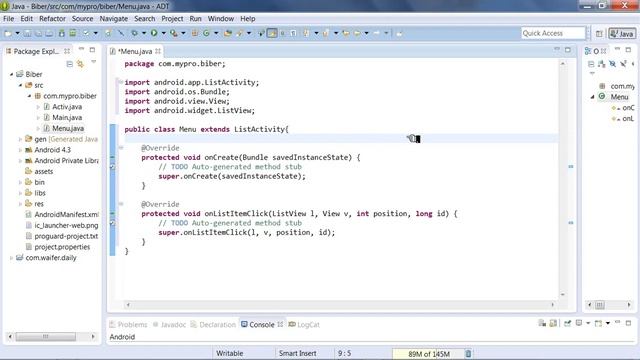Open the Android Virtual Device Manager icon

coord(73,33)
